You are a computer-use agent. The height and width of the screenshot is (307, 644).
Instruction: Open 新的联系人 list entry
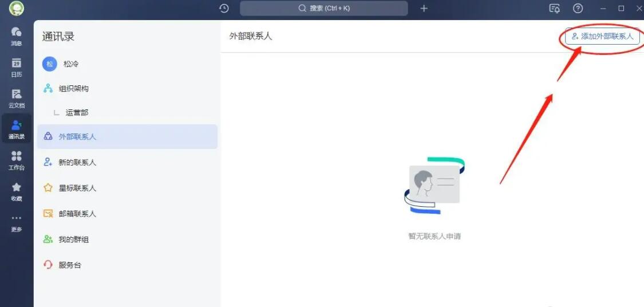pos(77,162)
